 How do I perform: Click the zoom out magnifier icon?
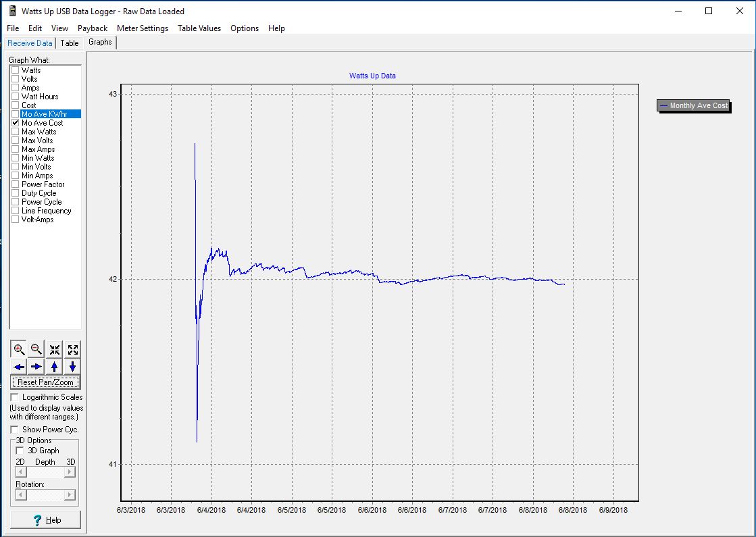tap(36, 349)
